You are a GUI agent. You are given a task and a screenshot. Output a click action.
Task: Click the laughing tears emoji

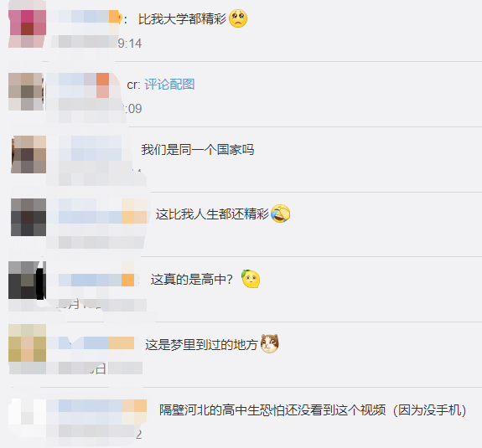point(280,214)
